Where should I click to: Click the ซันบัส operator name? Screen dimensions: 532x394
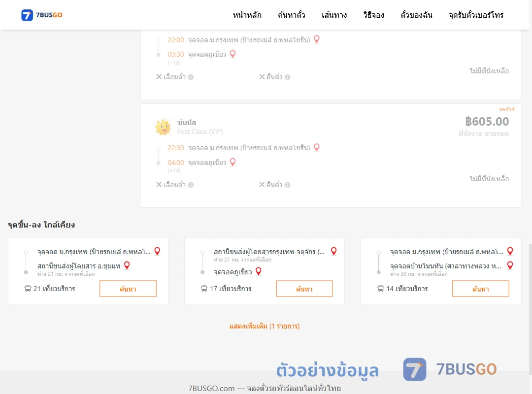187,123
